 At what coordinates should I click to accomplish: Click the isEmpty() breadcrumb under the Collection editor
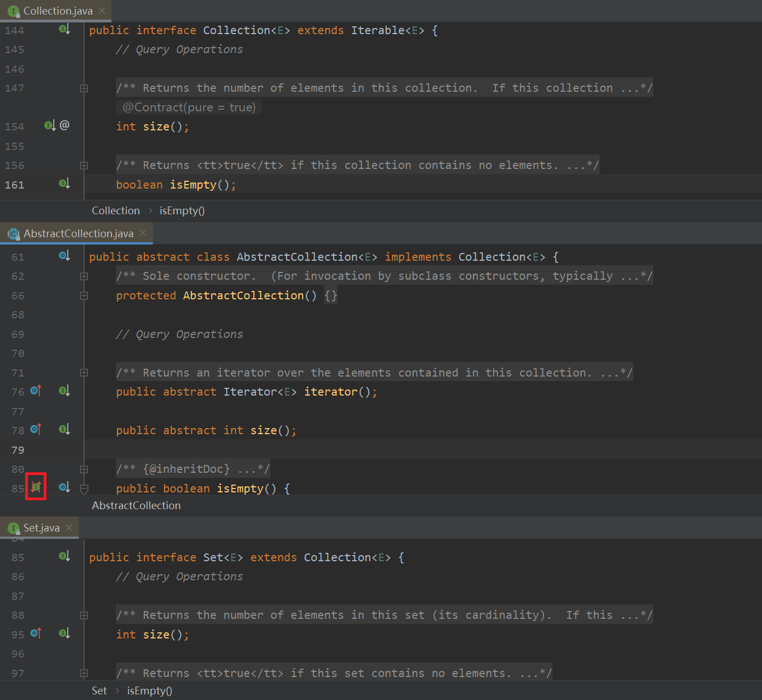point(182,210)
